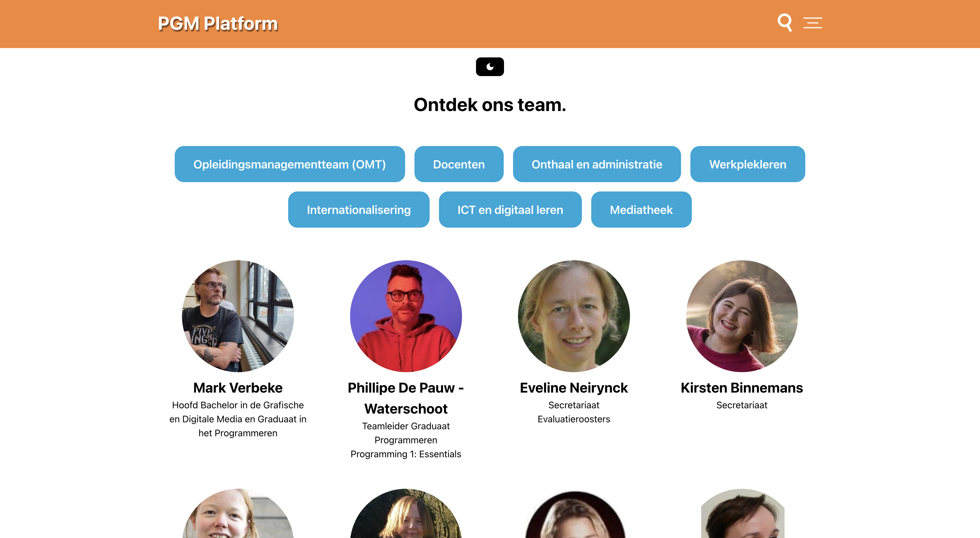Viewport: 980px width, 538px height.
Task: Click 'Programming 1: Essentials' text
Action: click(x=406, y=454)
